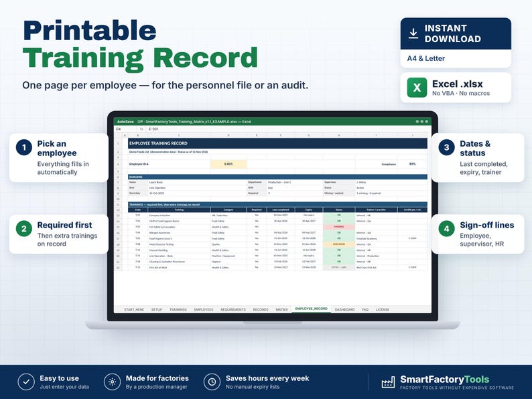Click the SmartFactoryTools brand name
Screen dimensions: 532x399
point(444,380)
